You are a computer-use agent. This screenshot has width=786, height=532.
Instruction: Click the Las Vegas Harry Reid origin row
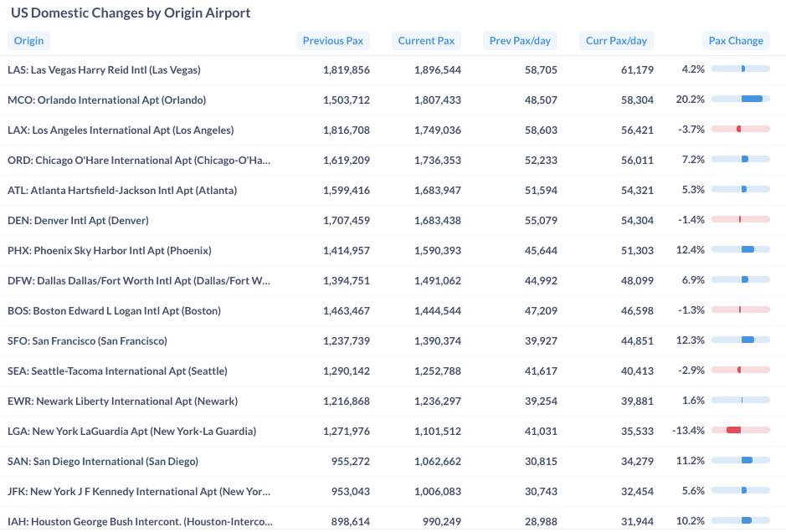[104, 70]
